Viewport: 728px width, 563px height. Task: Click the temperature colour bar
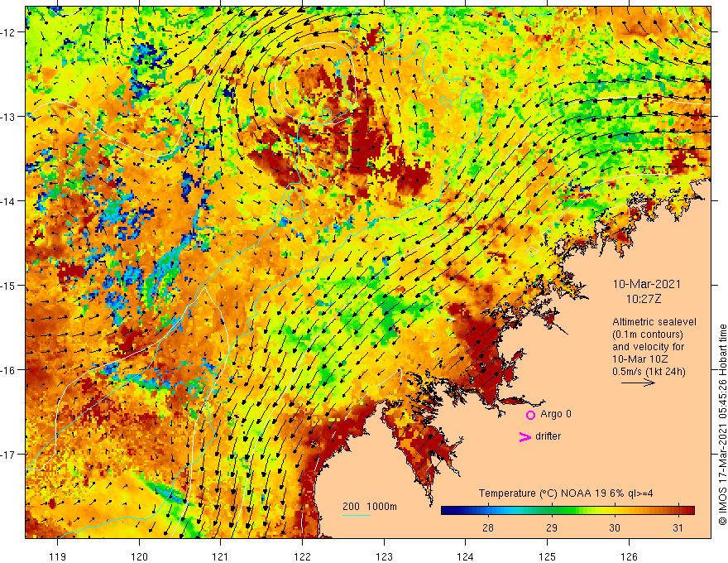(568, 511)
